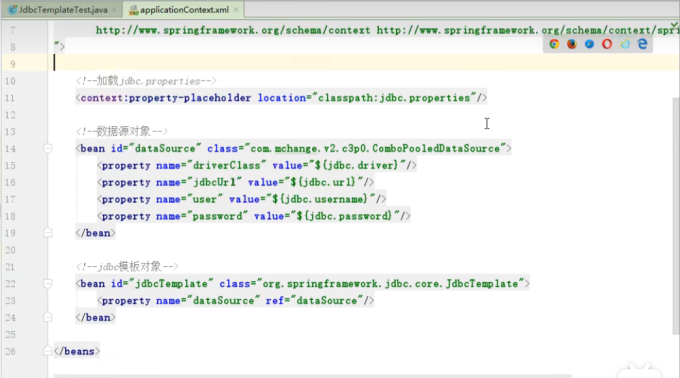680x378 pixels.
Task: Click the password property name on line 18
Action: pos(217,216)
